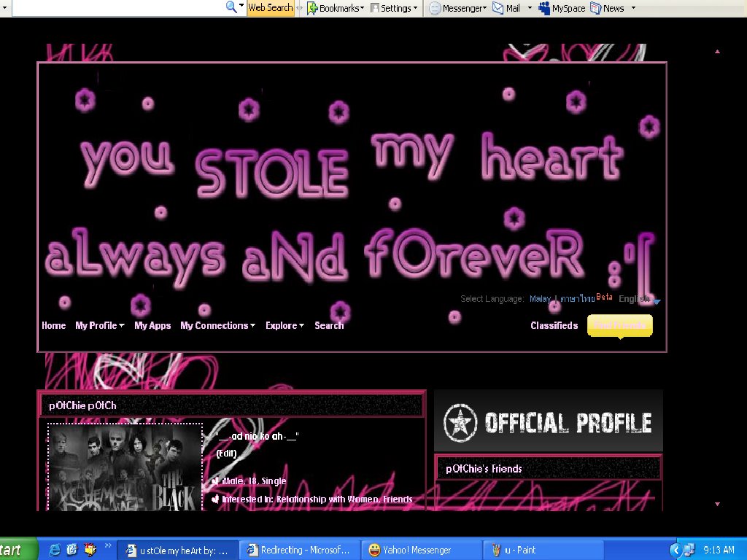This screenshot has width=747, height=560.
Task: Open My Apps in the navigation bar
Action: tap(152, 326)
